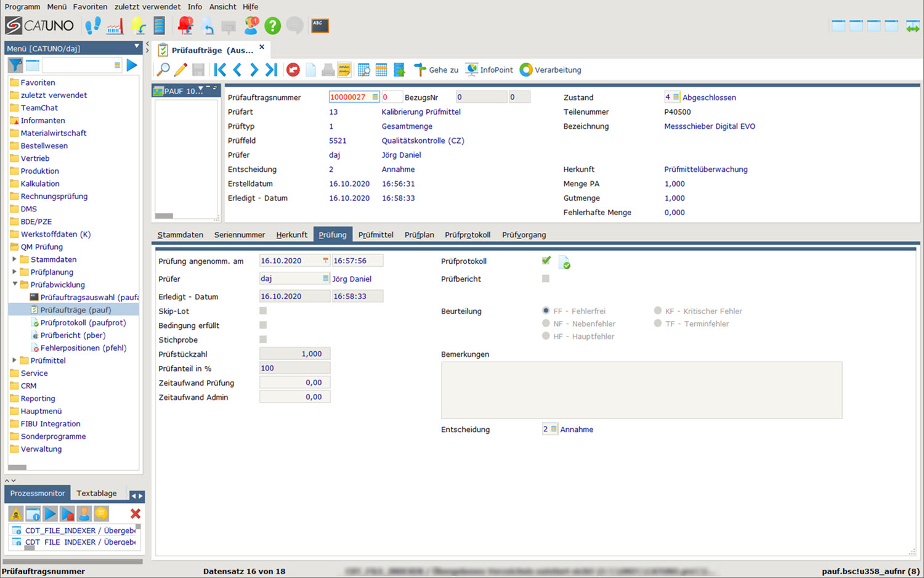This screenshot has height=578, width=924.
Task: Click the InfoPoint button
Action: click(x=489, y=70)
